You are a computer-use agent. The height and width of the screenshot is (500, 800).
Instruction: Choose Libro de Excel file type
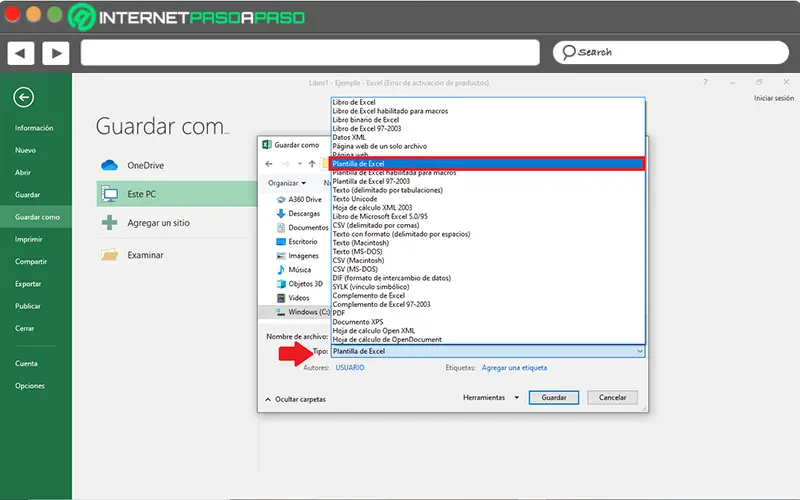click(488, 102)
